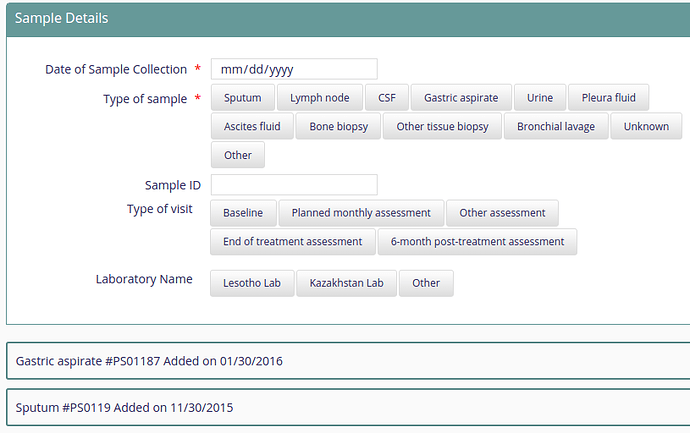Choose Pleura fluid sample type
This screenshot has width=690, height=433.
(x=609, y=97)
